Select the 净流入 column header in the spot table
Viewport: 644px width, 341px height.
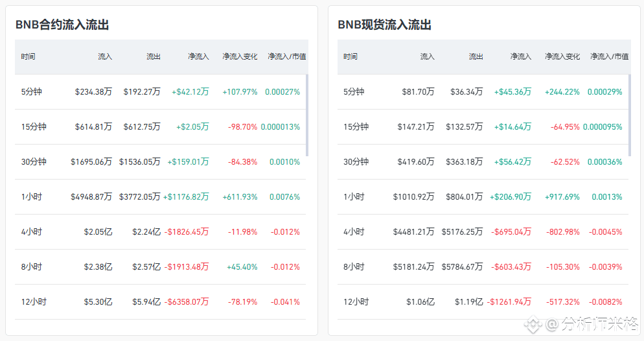[x=521, y=56]
